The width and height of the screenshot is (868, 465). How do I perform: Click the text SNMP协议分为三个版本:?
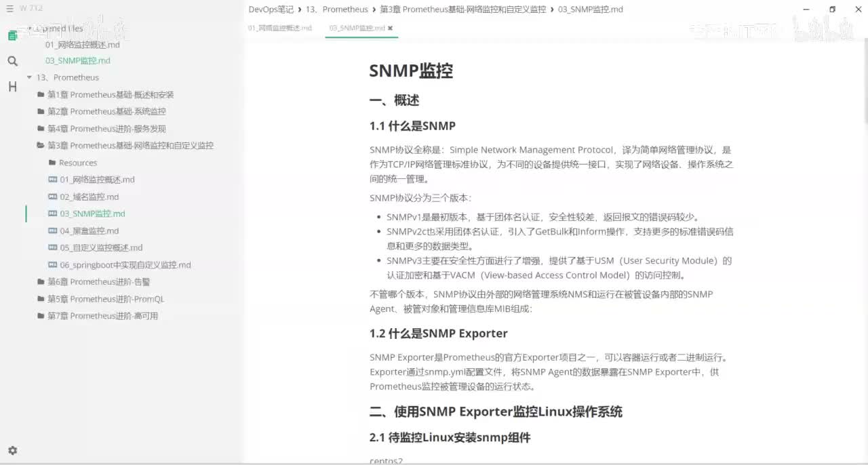coord(420,198)
